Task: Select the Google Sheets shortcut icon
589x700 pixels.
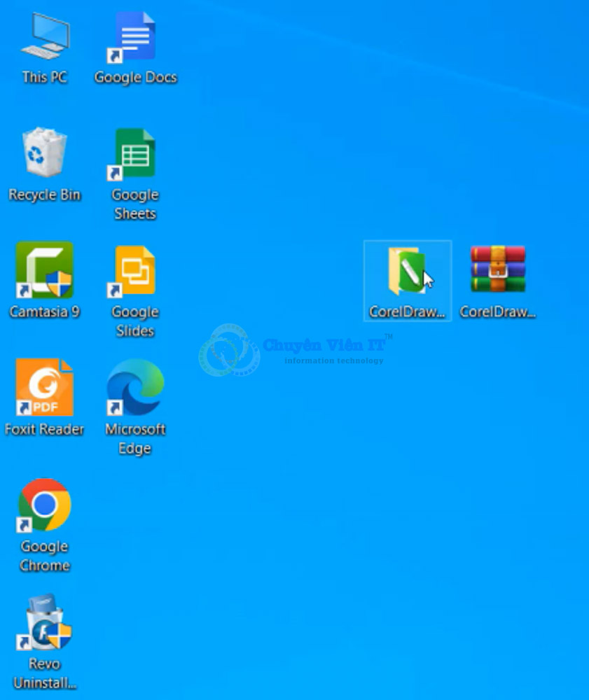Action: pos(135,153)
